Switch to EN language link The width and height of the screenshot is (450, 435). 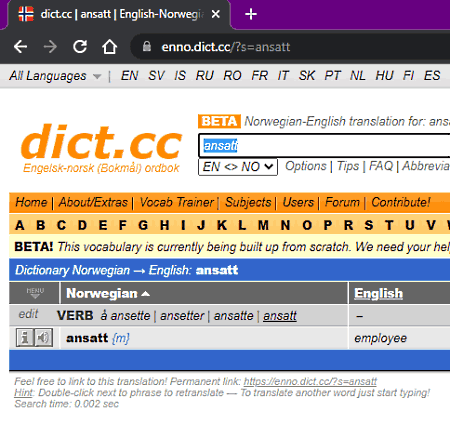[129, 76]
